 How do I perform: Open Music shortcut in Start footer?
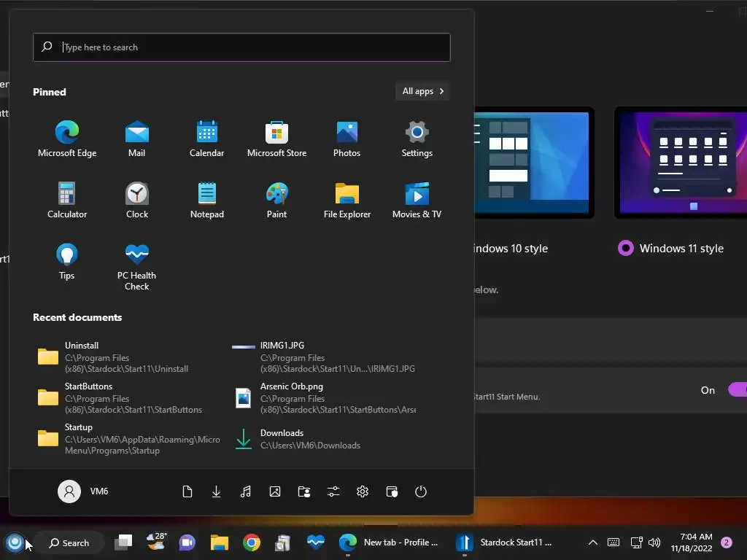pyautogui.click(x=245, y=491)
